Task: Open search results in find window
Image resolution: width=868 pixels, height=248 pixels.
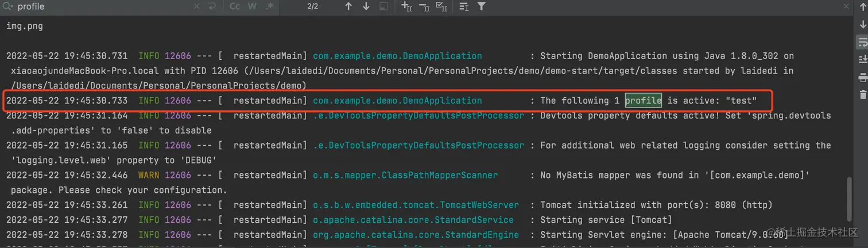Action: click(383, 6)
